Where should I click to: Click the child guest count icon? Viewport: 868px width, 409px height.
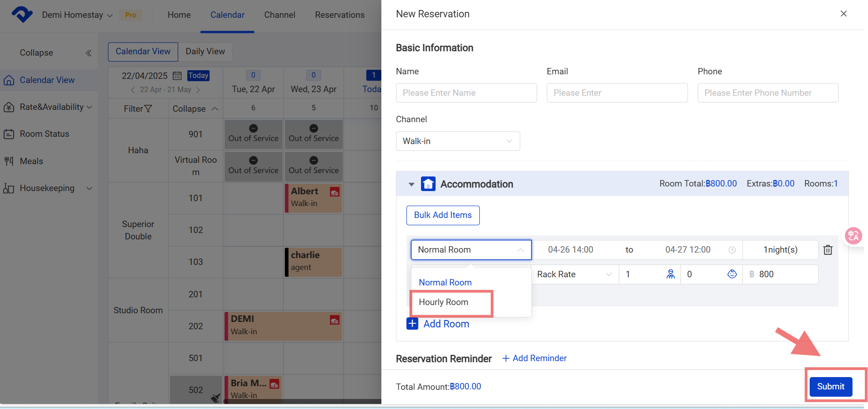[x=732, y=274]
